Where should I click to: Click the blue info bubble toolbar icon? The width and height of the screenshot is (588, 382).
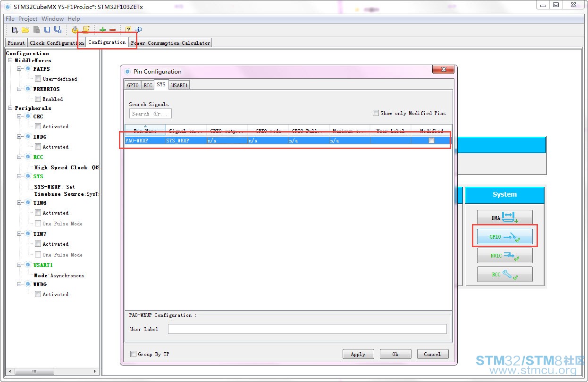[138, 30]
